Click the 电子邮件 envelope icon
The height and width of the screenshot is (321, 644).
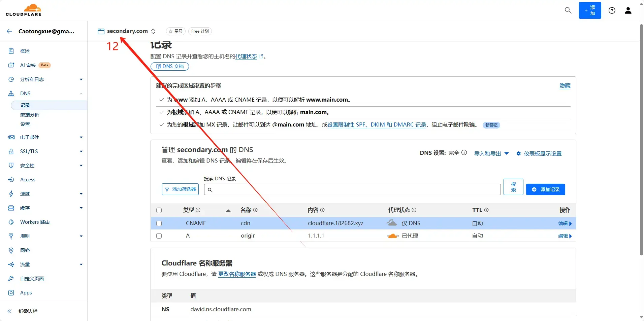tap(11, 137)
